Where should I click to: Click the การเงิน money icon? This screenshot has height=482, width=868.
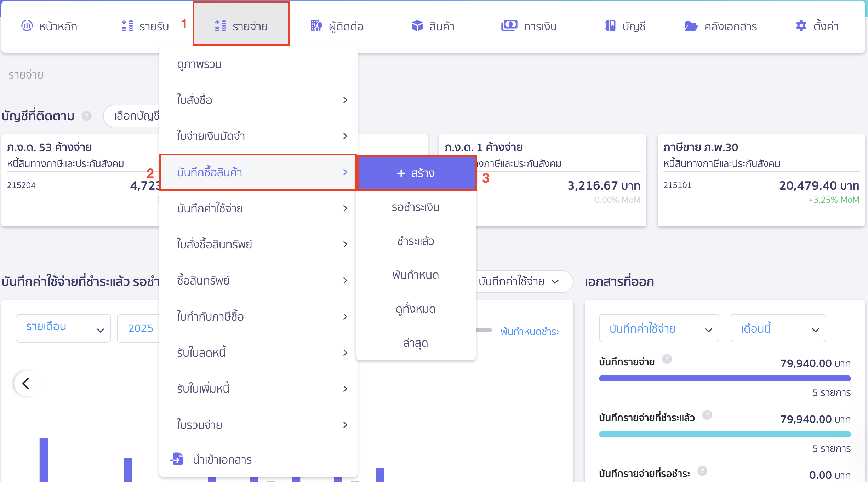[509, 25]
